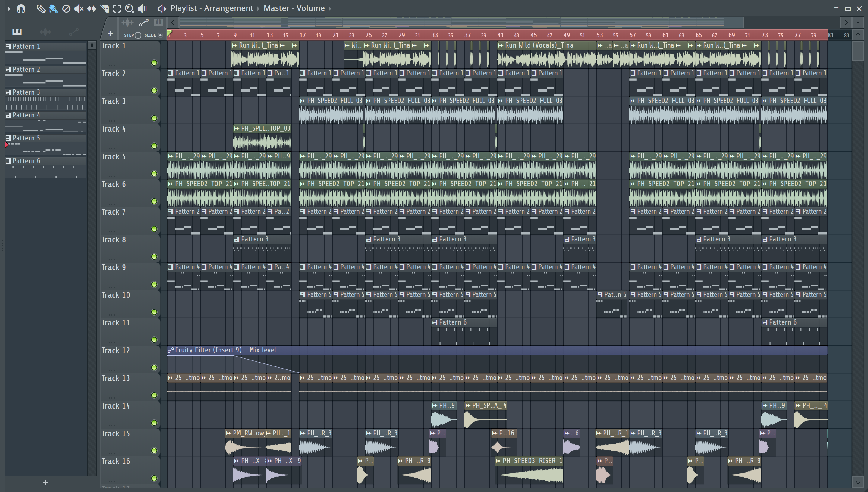Screen dimensions: 868x492
Task: Open the playlist options menu arrow
Action: [x=9, y=8]
